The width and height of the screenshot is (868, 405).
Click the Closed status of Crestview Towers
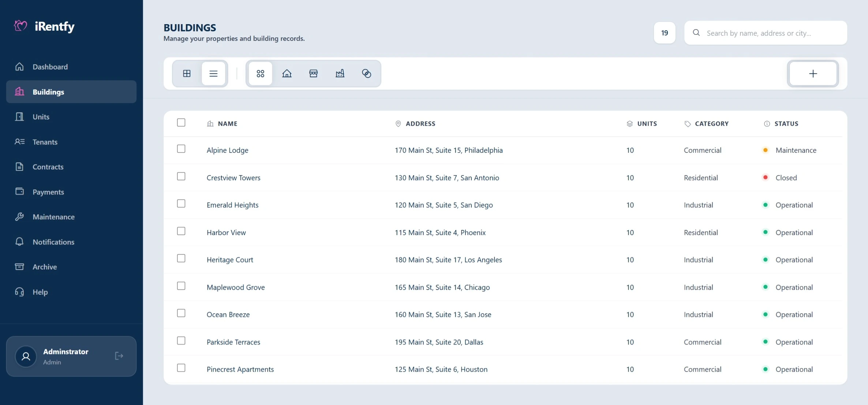(780, 178)
